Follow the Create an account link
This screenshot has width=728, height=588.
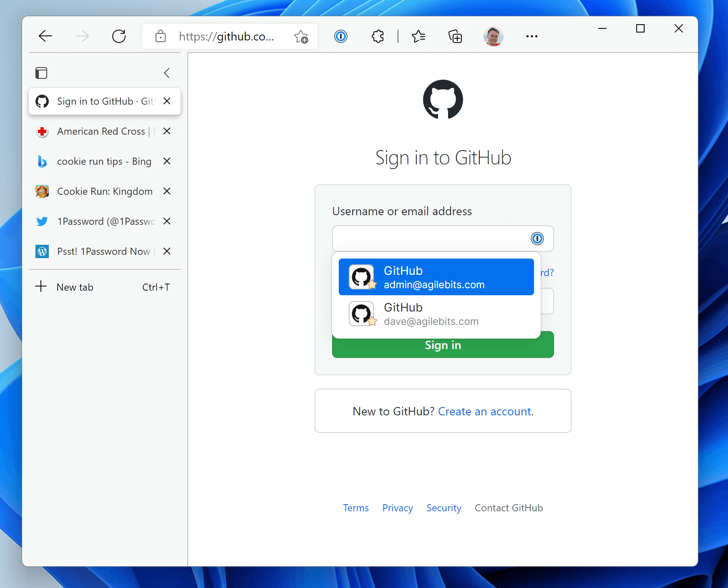(484, 411)
